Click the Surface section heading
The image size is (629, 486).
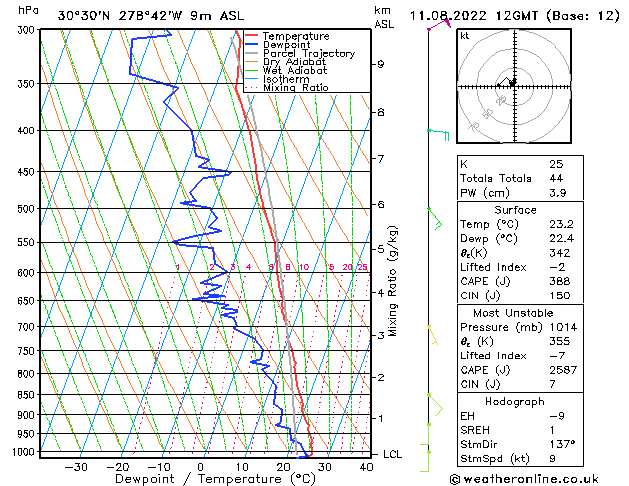(515, 210)
